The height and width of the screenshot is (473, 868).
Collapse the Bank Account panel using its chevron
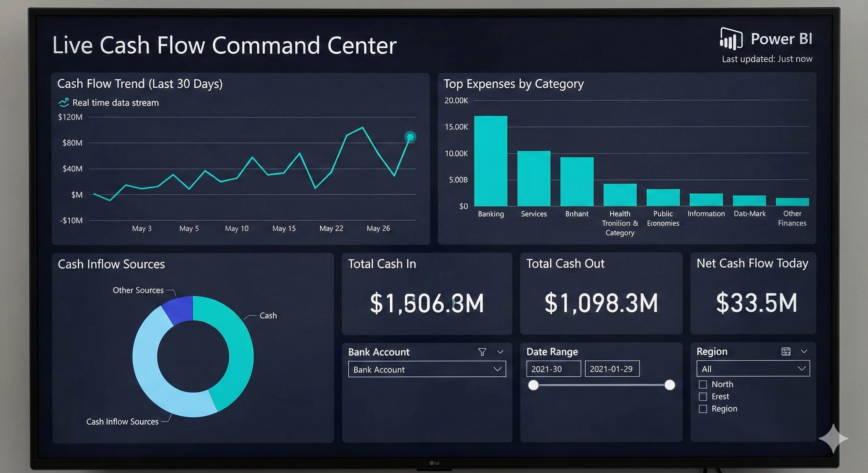501,352
